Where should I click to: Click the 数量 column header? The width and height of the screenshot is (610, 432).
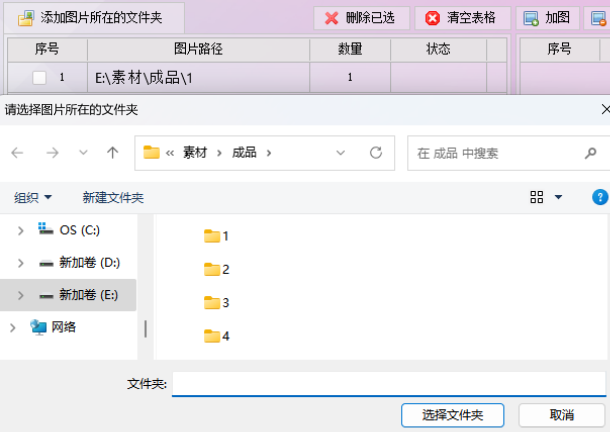350,49
